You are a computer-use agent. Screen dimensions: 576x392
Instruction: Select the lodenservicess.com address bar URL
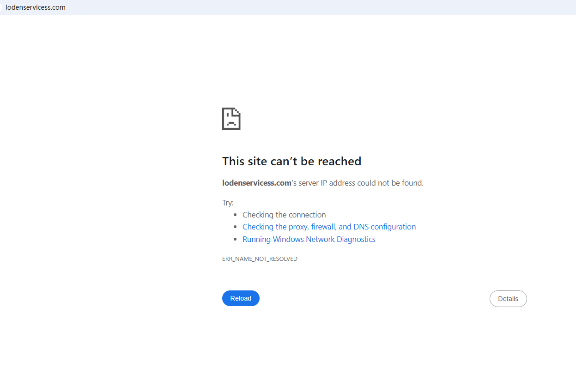(36, 7)
